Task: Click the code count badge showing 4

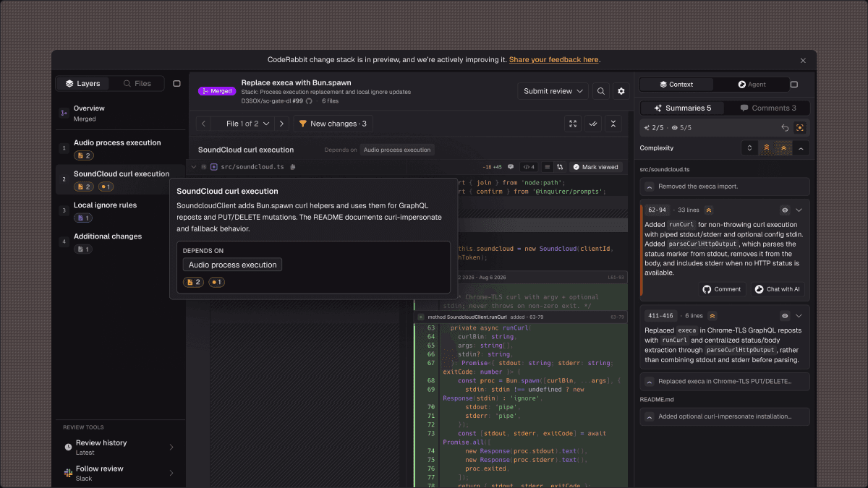Action: (529, 167)
